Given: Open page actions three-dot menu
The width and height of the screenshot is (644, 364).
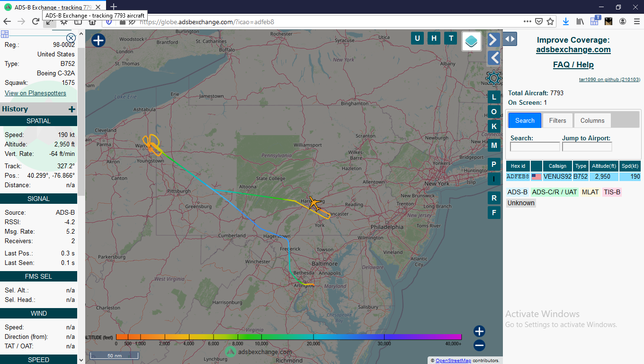Looking at the screenshot, I should pyautogui.click(x=527, y=21).
